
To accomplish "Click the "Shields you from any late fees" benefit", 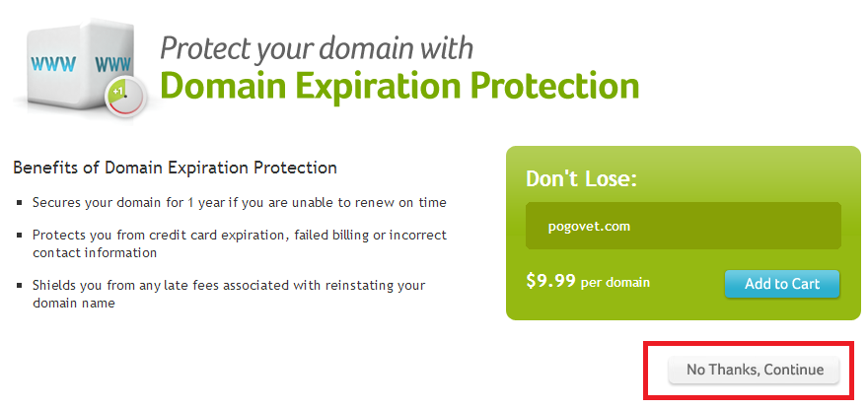I will point(229,285).
